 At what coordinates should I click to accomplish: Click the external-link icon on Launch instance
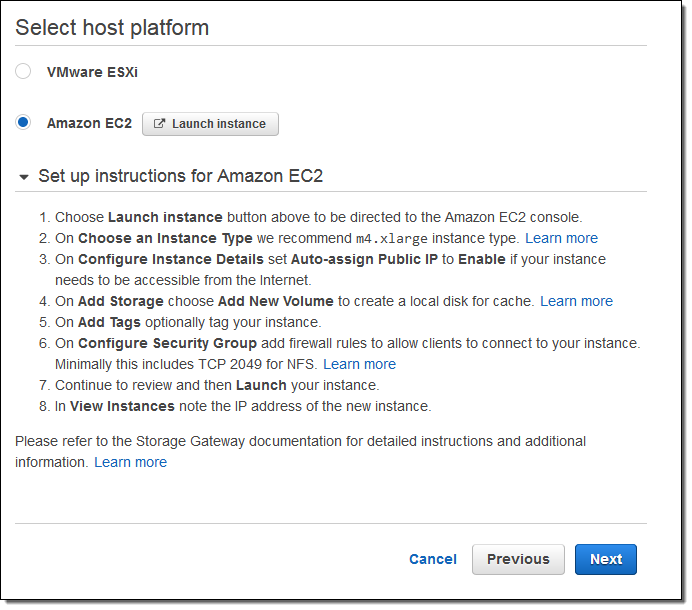click(x=159, y=124)
